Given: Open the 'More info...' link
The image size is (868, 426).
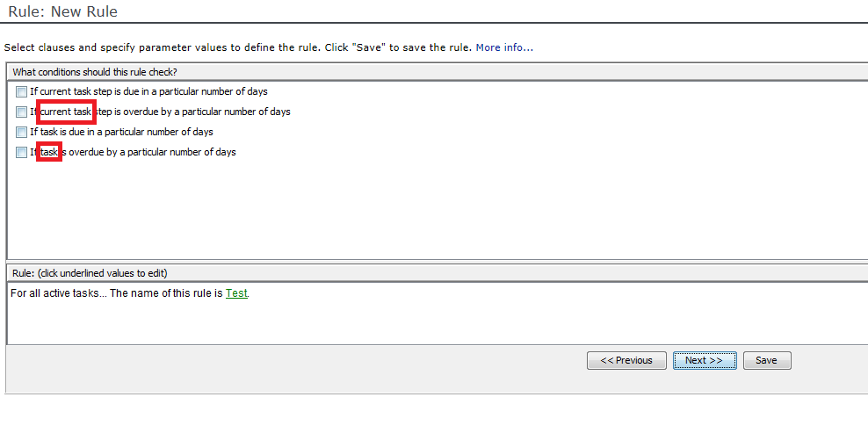Looking at the screenshot, I should [504, 47].
